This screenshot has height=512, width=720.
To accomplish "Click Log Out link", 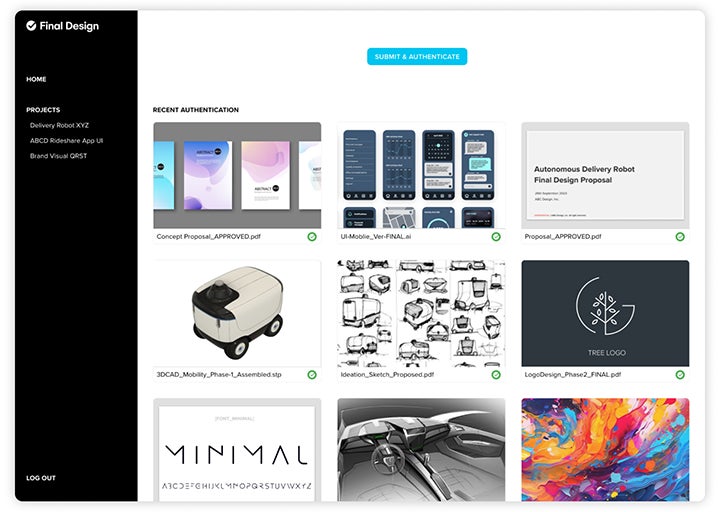I will click(x=41, y=478).
